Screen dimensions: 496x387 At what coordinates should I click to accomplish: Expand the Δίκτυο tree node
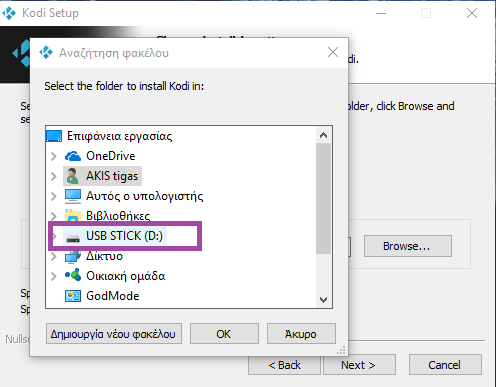tap(54, 256)
